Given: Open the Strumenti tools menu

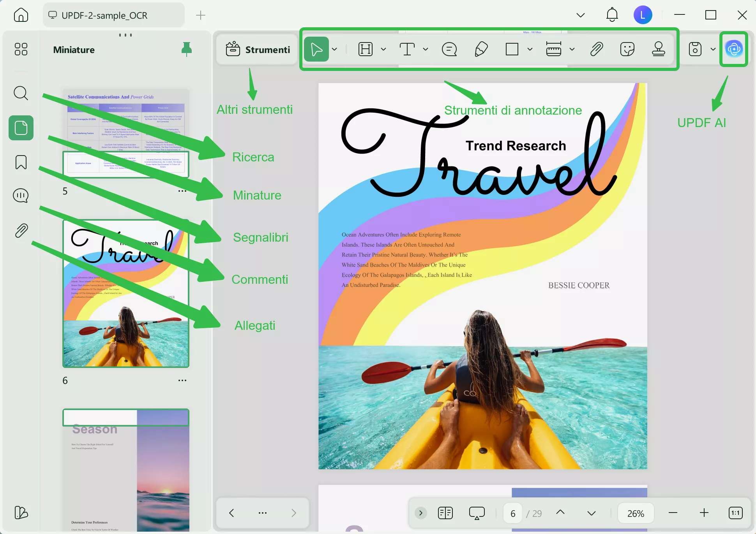Looking at the screenshot, I should pyautogui.click(x=258, y=50).
